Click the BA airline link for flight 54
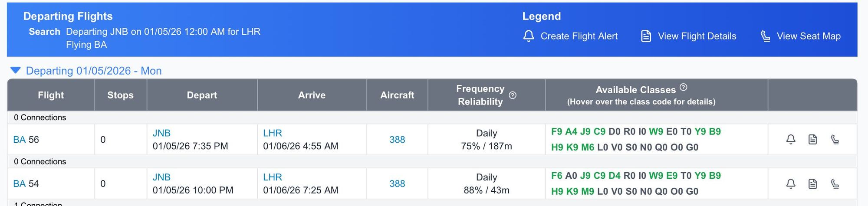 point(19,184)
